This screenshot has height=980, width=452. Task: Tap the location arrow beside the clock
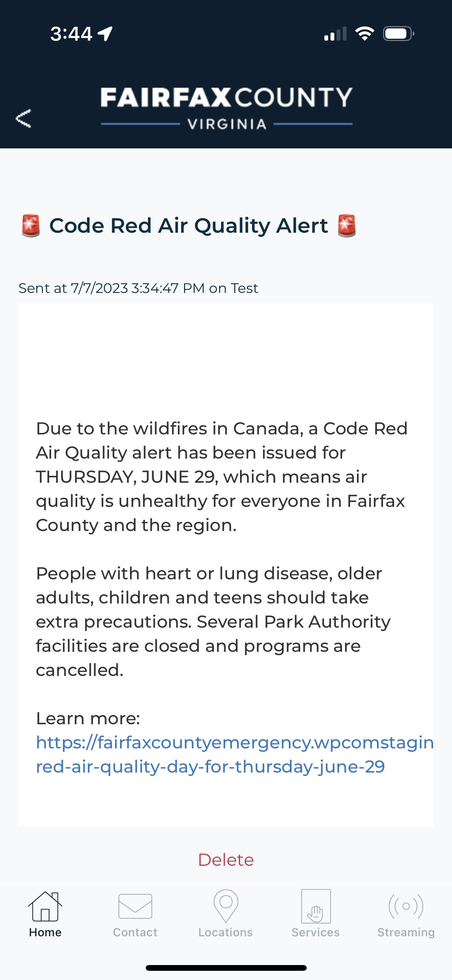point(105,34)
